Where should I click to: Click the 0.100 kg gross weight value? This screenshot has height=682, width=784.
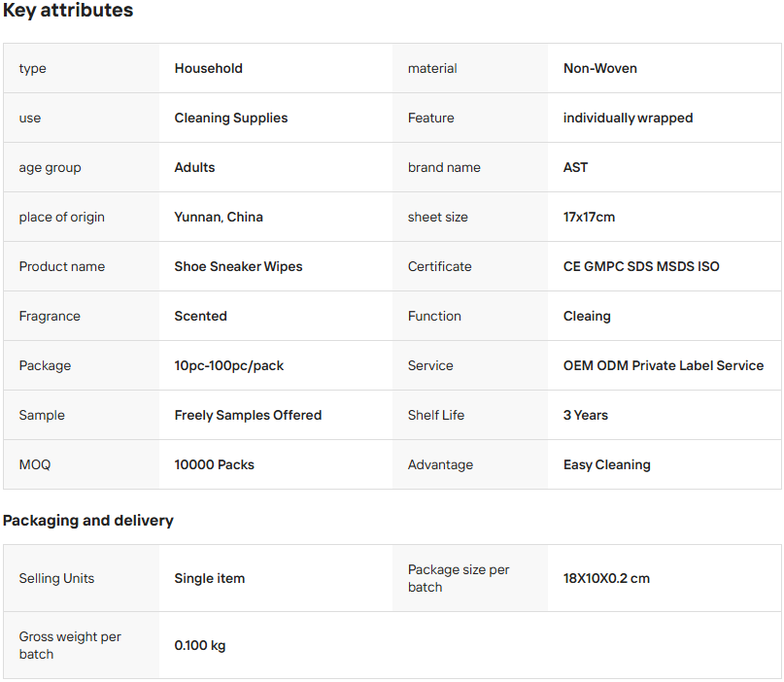tap(200, 645)
